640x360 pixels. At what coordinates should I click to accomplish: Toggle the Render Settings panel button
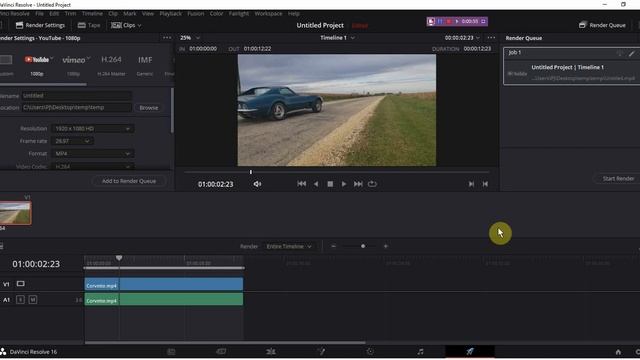[40, 25]
